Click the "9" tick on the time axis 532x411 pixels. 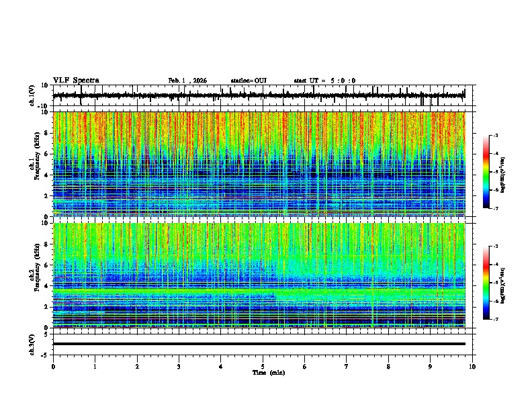[x=430, y=367]
